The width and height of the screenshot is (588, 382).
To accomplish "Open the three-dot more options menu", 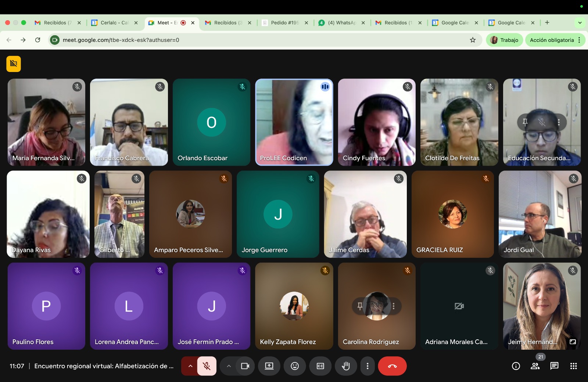I will coord(367,366).
